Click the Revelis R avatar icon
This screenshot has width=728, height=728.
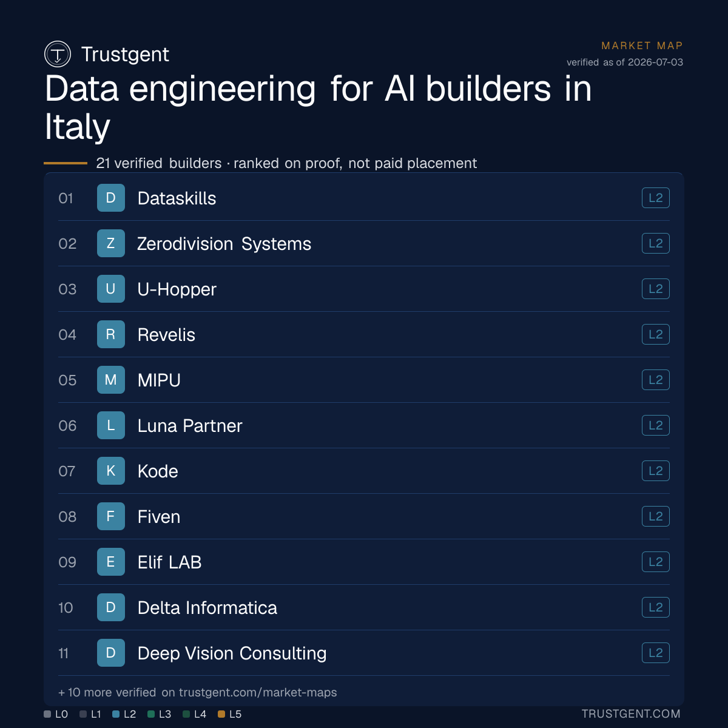pyautogui.click(x=111, y=334)
